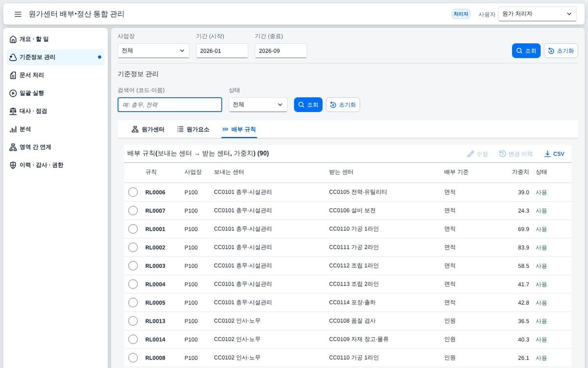This screenshot has width=588, height=368.
Task: Click the document icon beside 문서 처리
Action: pos(13,75)
